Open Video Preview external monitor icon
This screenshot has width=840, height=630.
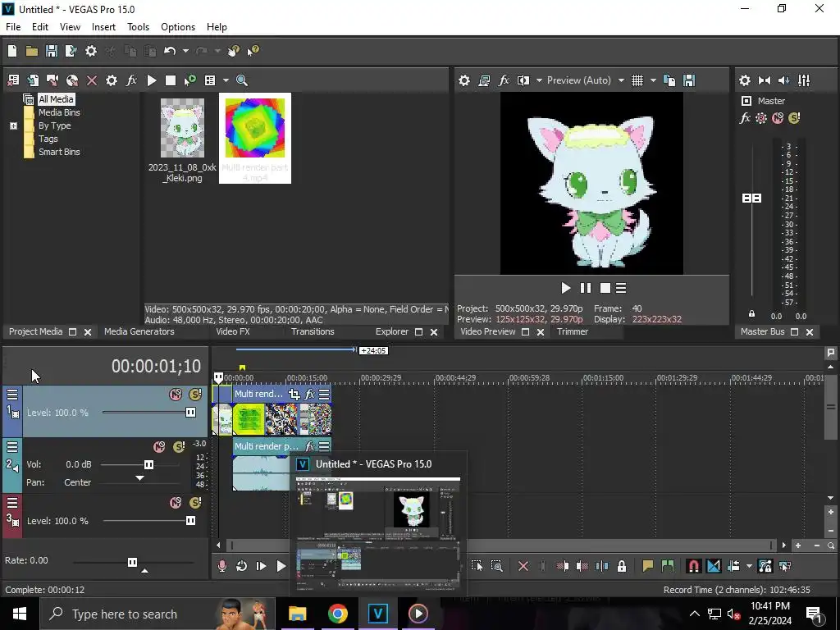[484, 80]
